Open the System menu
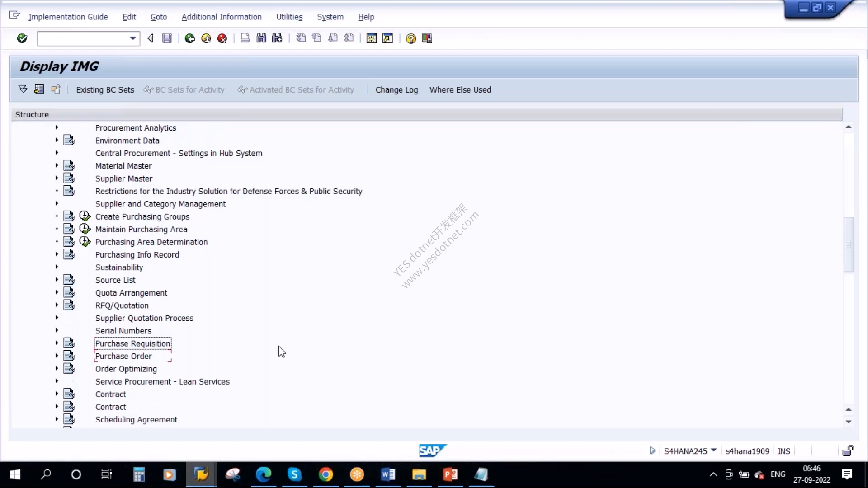 [x=330, y=17]
